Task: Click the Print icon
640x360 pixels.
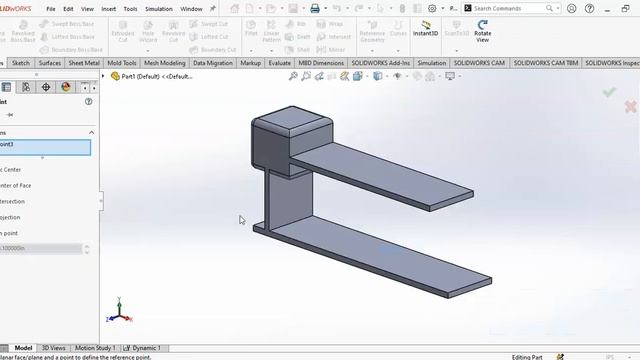Action: pyautogui.click(x=315, y=8)
